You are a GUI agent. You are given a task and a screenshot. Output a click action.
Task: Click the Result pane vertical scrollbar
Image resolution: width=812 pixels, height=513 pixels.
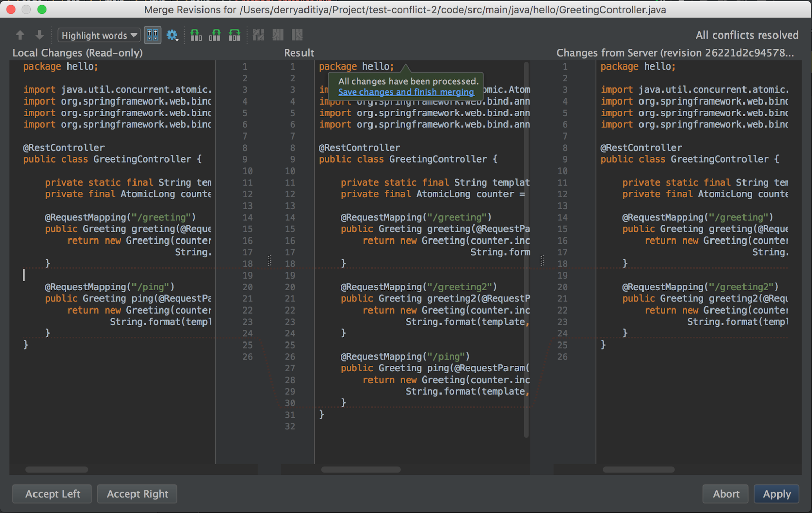526,250
